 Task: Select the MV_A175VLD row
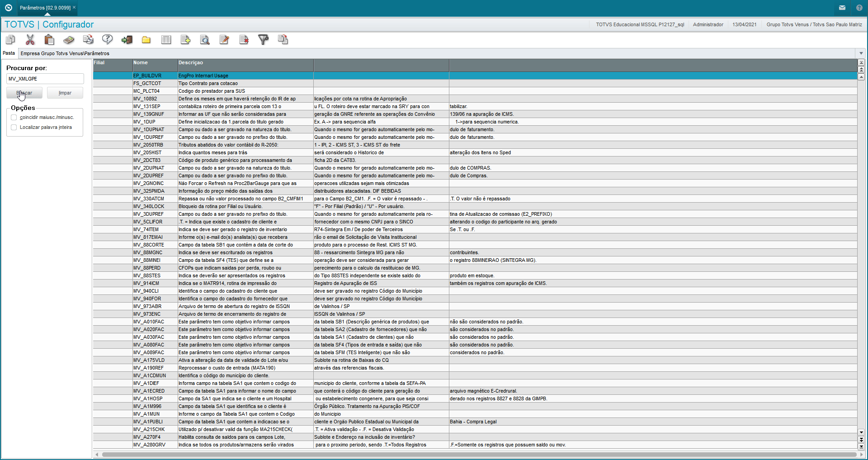point(475,360)
